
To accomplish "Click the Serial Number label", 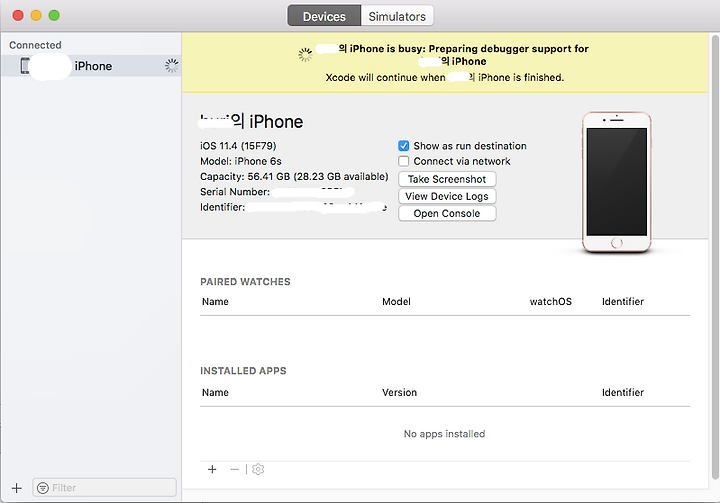I will 235,192.
